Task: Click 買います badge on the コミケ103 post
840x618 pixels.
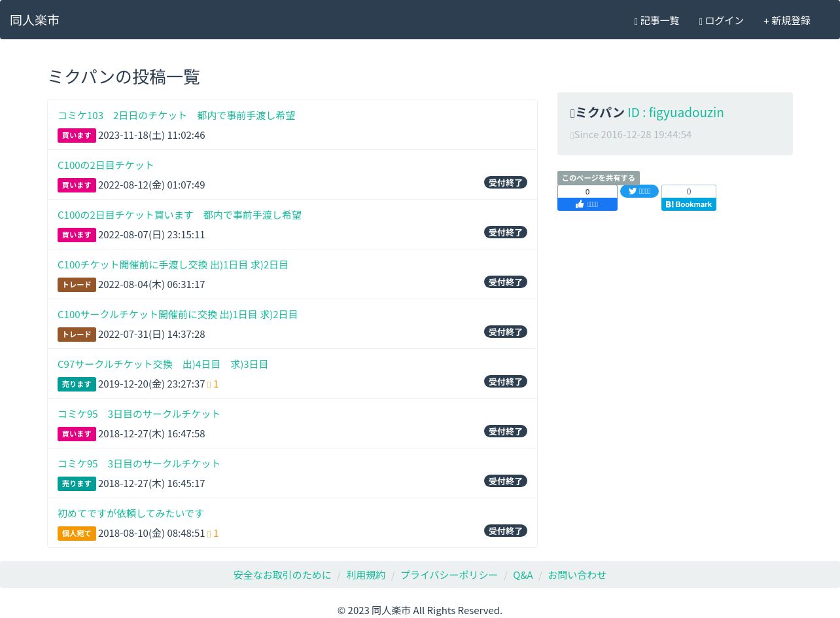Action: [x=77, y=136]
